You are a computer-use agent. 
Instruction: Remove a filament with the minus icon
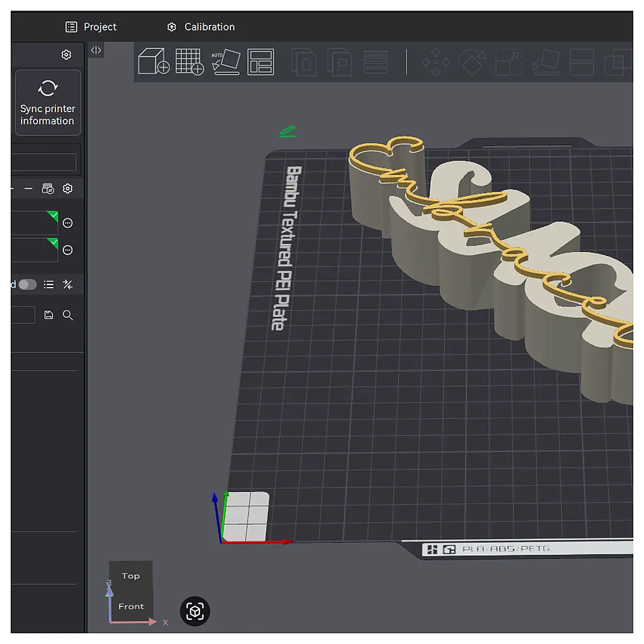click(28, 188)
